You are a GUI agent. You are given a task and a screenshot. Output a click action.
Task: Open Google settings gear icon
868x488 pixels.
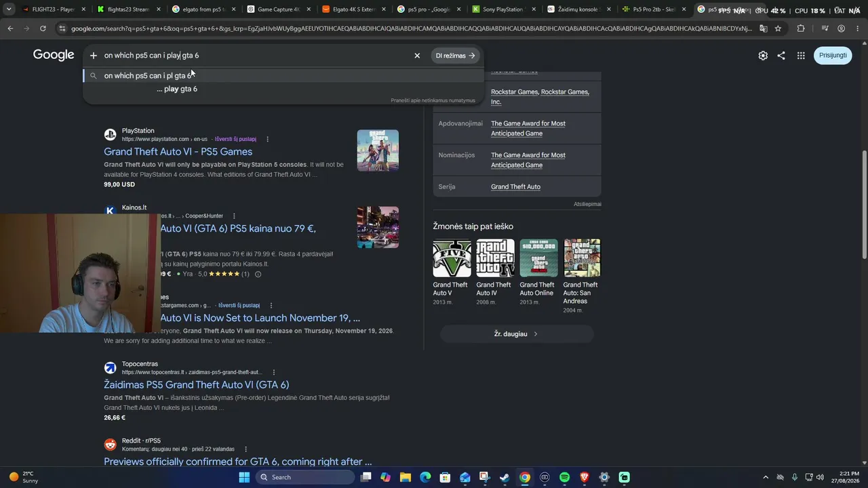[763, 56]
